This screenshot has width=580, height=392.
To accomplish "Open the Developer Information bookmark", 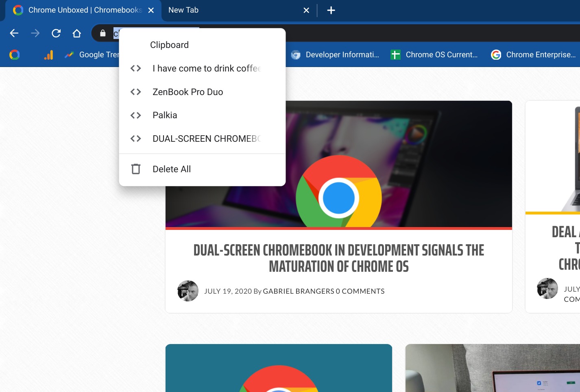I will (x=336, y=54).
